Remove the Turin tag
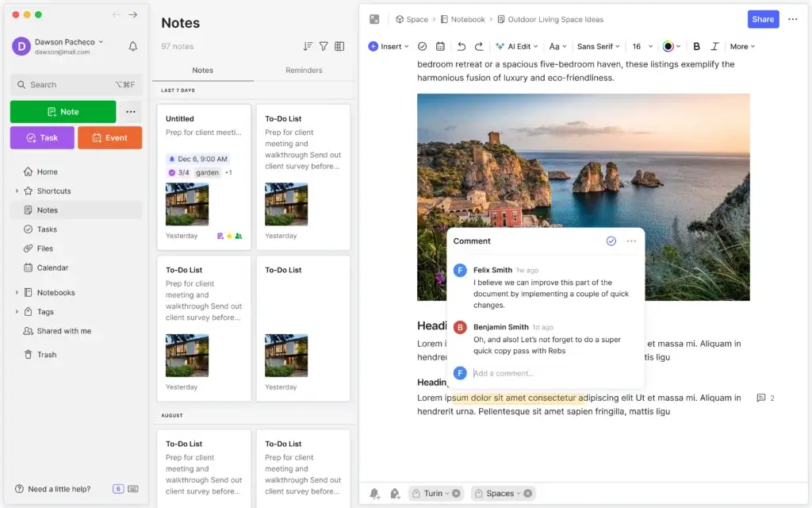 pyautogui.click(x=456, y=494)
